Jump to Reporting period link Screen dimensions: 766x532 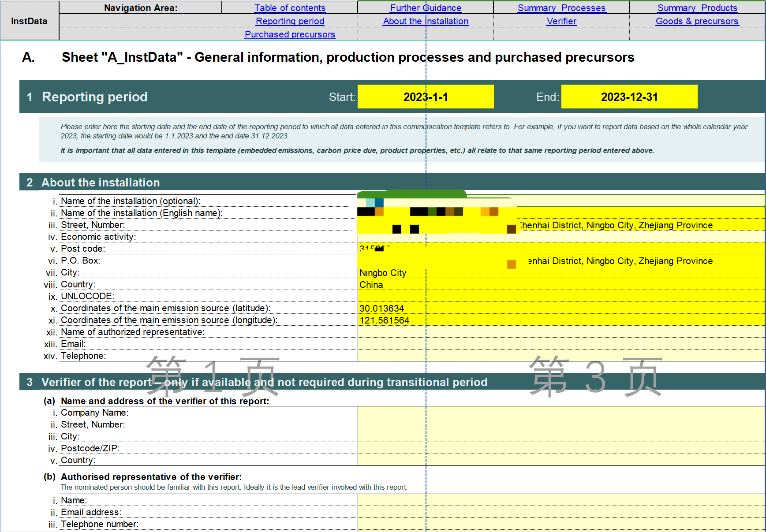point(290,21)
